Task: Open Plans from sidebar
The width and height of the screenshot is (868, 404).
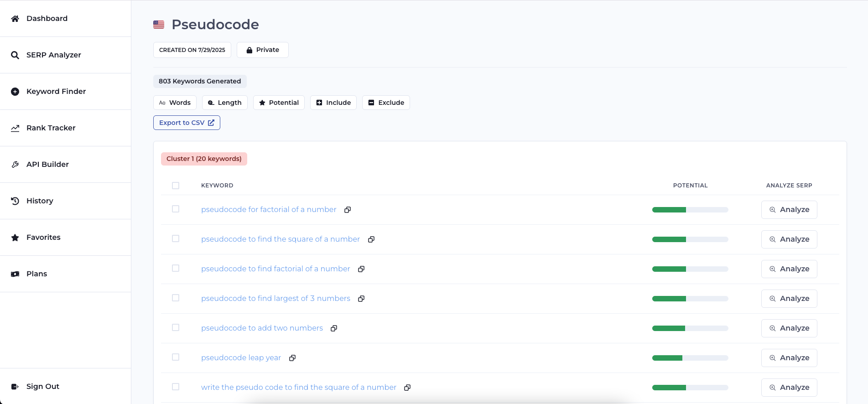Action: click(65, 274)
